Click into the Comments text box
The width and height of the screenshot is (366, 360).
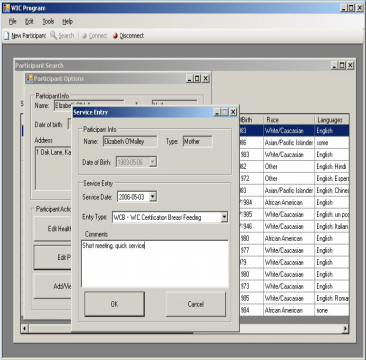click(x=155, y=263)
